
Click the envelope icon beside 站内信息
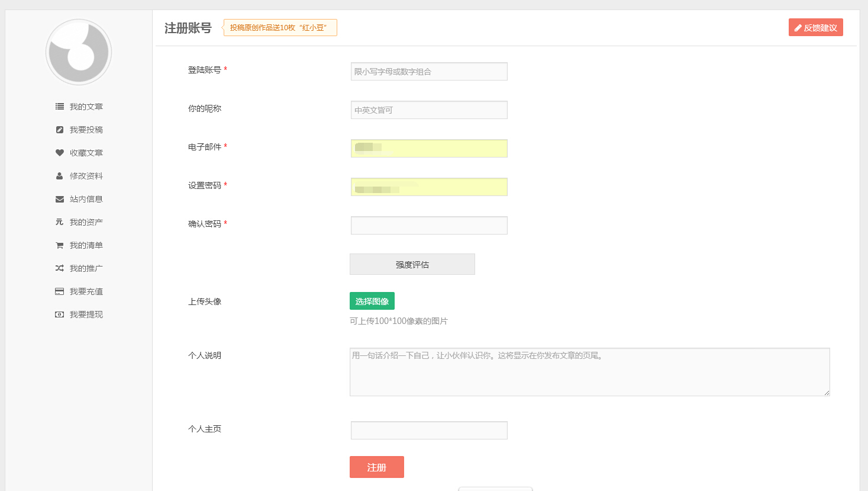coord(60,199)
